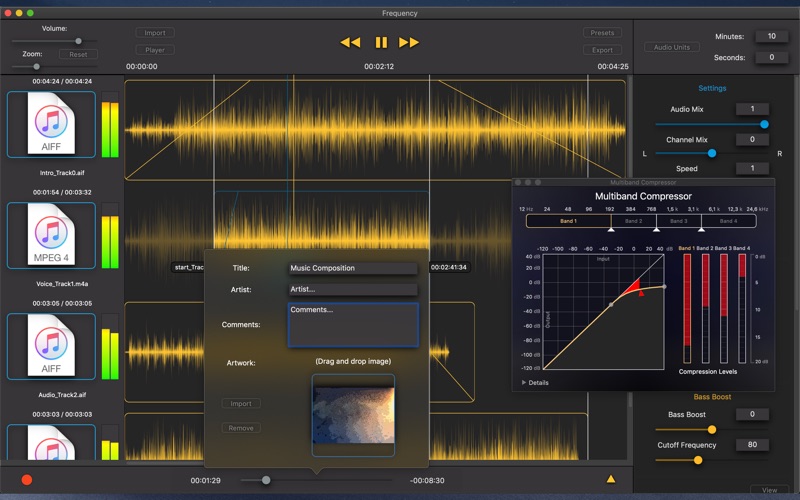Click the Multiband Compressor window title bar
Viewport: 800px width, 500px height.
[x=643, y=182]
